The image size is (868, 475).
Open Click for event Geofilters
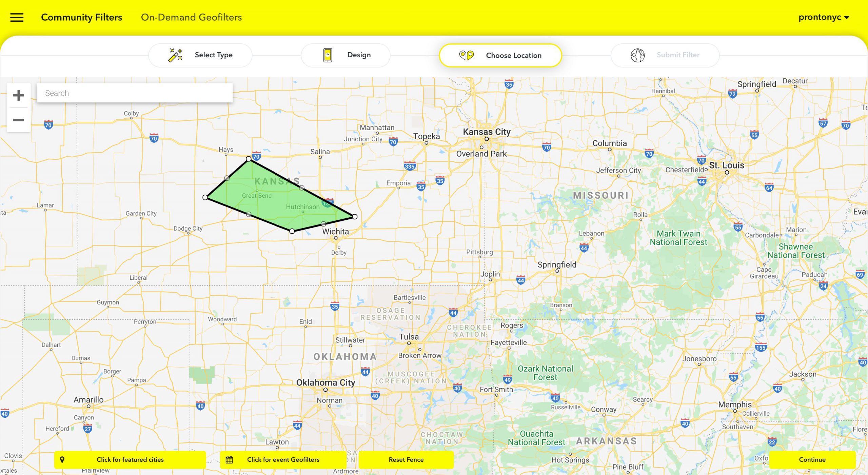pyautogui.click(x=283, y=460)
